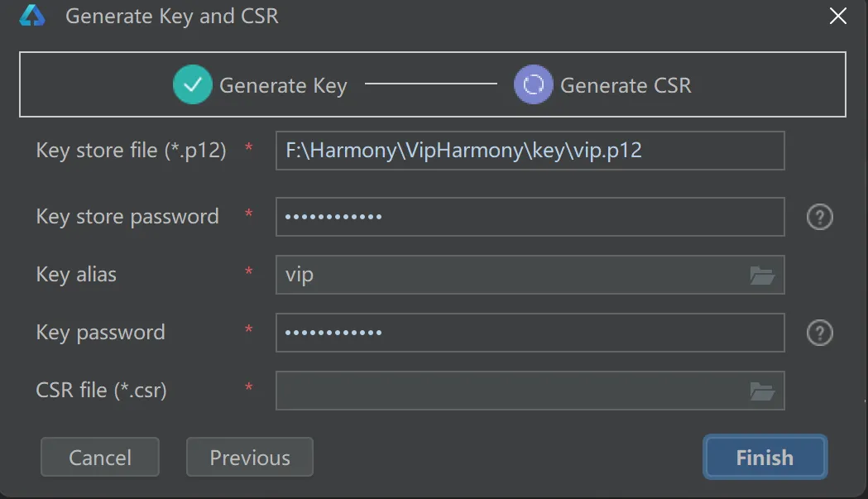The width and height of the screenshot is (868, 499).
Task: Click the Key store file (*.p12) label
Action: pyautogui.click(x=132, y=150)
